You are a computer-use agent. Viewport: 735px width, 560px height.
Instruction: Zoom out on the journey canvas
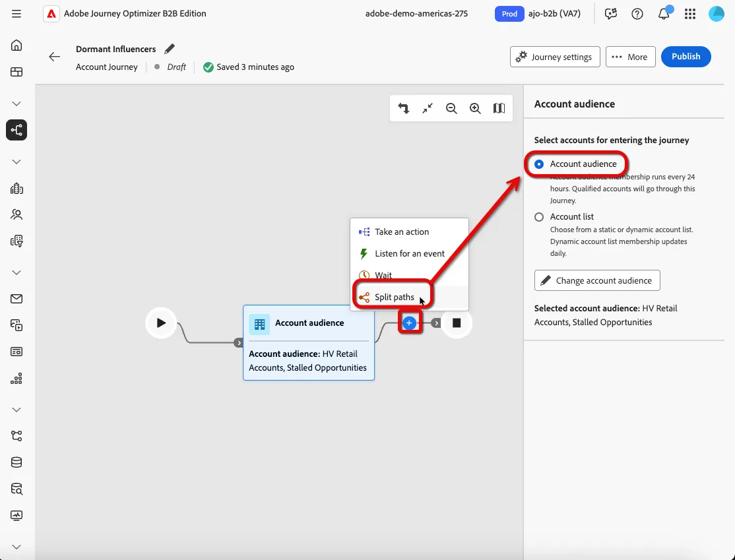tap(451, 108)
